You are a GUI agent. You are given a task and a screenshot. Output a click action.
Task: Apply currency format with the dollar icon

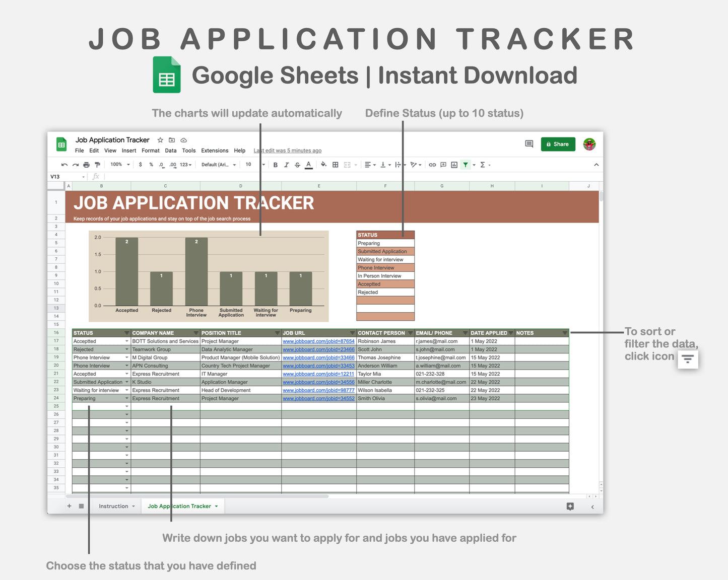point(141,165)
